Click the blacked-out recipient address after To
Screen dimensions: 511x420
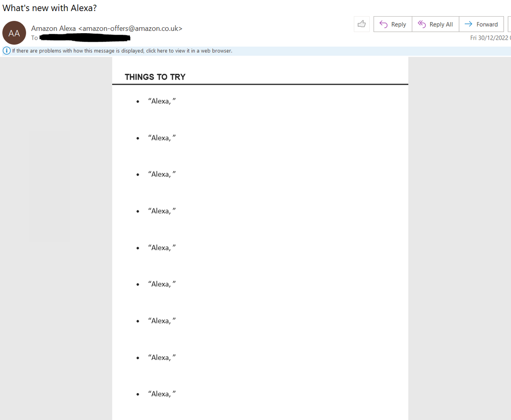click(84, 38)
